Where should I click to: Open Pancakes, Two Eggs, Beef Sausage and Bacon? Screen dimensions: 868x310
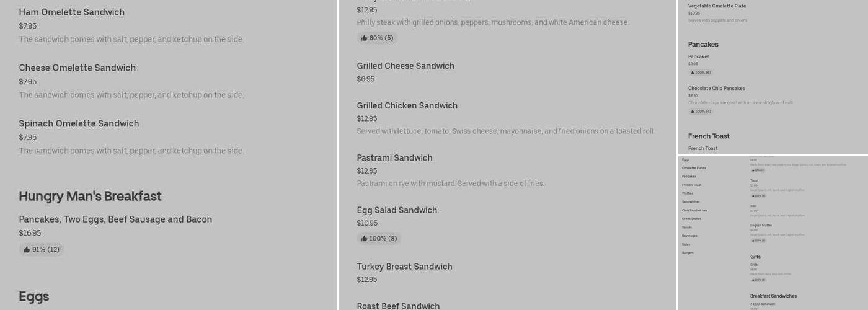pyautogui.click(x=115, y=219)
